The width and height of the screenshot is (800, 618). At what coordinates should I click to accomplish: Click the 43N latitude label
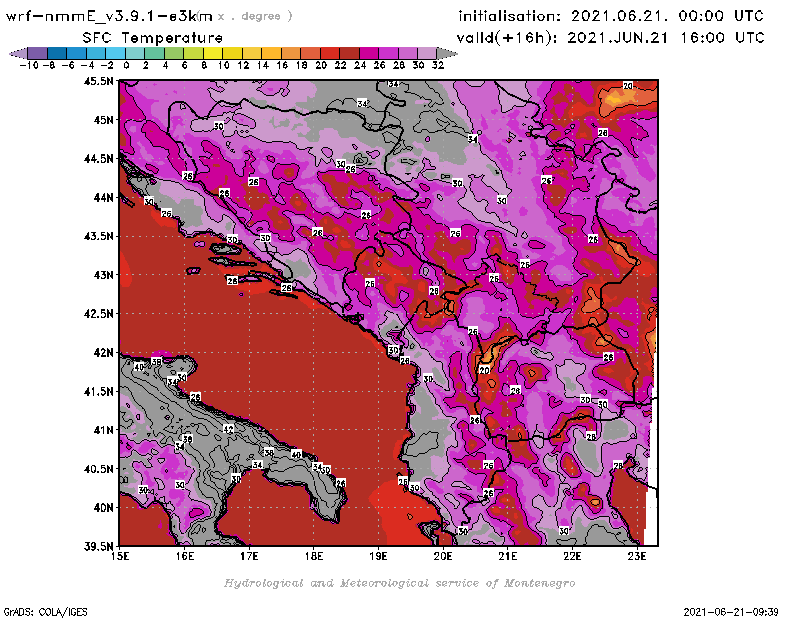(103, 275)
